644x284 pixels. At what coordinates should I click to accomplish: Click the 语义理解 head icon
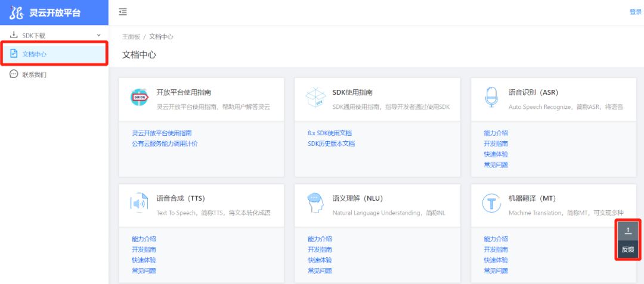315,203
